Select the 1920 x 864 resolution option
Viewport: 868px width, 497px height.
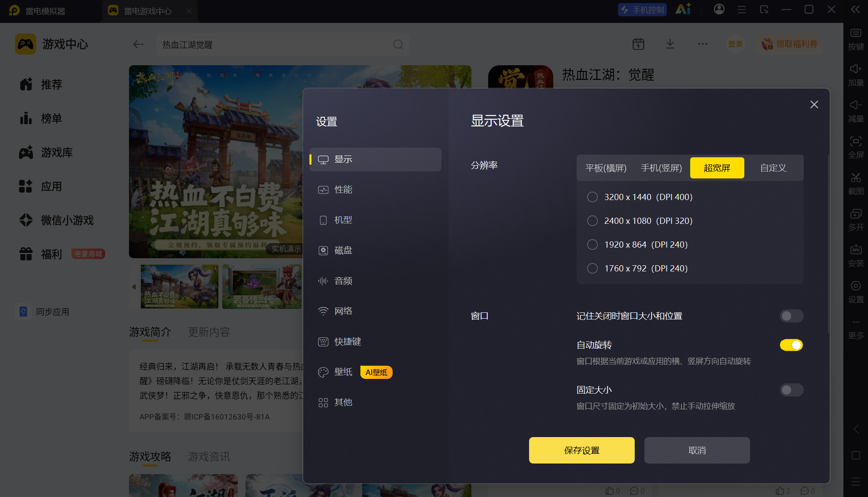[592, 245]
